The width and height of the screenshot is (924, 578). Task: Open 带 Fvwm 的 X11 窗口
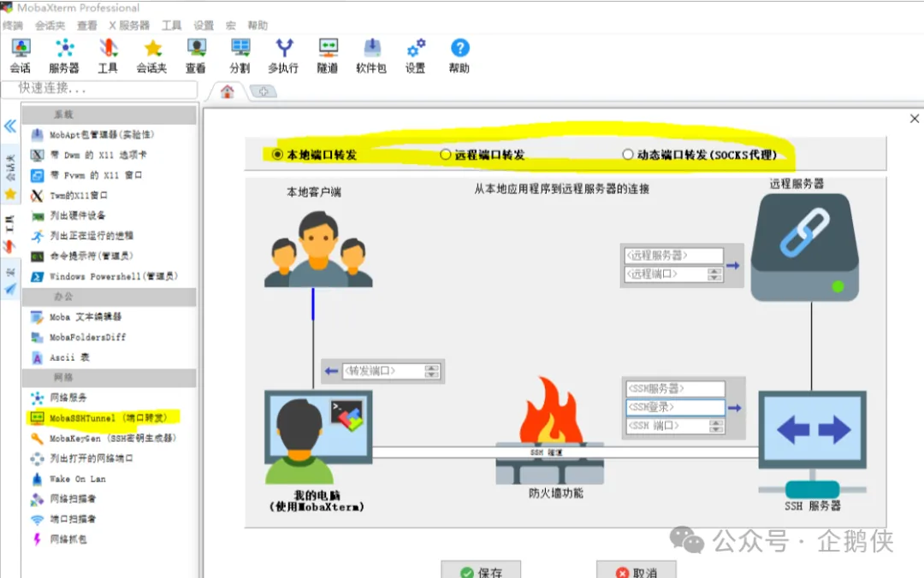[86, 175]
